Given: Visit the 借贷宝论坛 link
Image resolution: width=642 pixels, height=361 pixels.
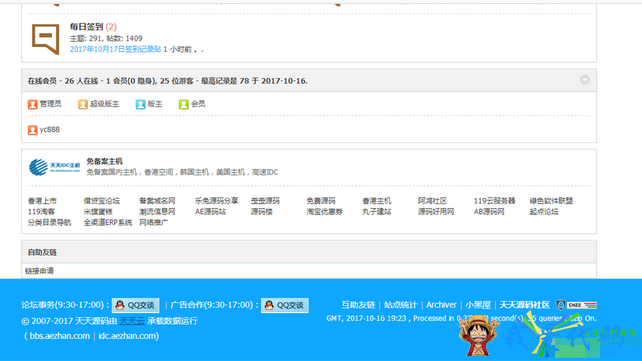Looking at the screenshot, I should tap(102, 201).
